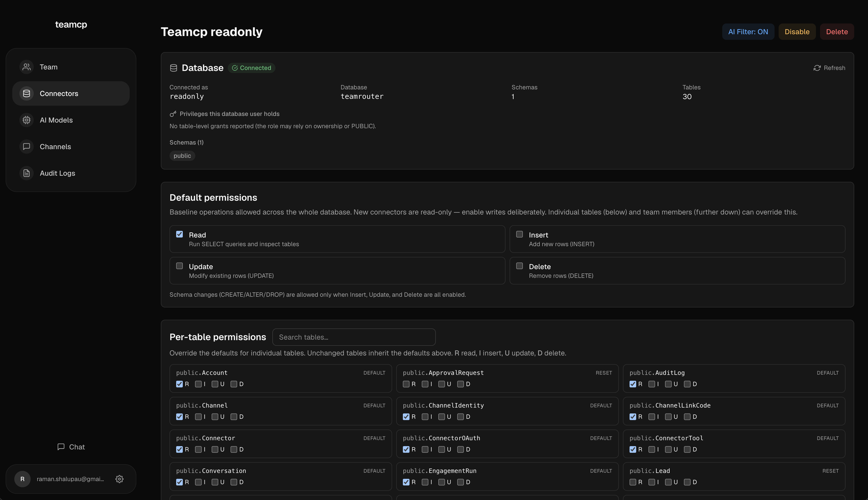Click the Search tables input field

354,337
